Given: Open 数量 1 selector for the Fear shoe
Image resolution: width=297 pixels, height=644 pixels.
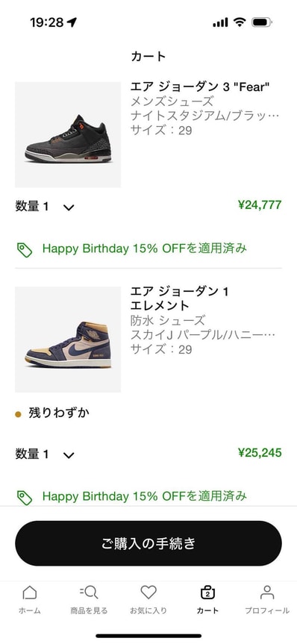Looking at the screenshot, I should point(45,207).
